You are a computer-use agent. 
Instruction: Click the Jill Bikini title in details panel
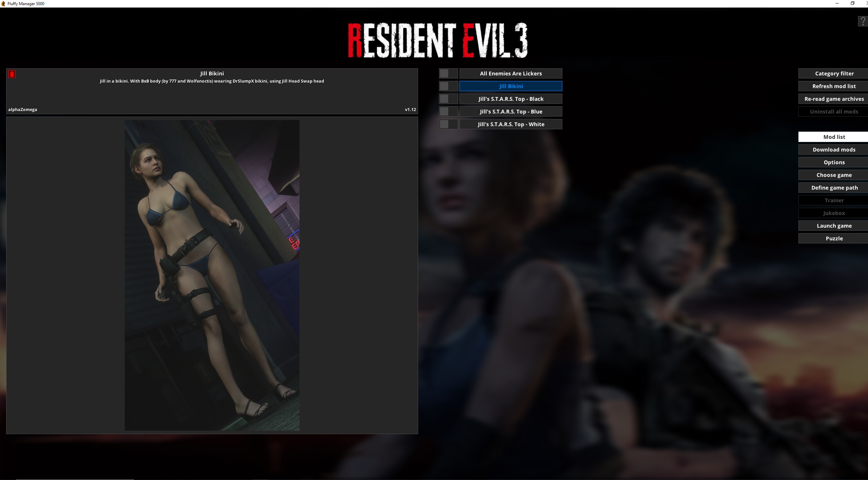pos(212,73)
